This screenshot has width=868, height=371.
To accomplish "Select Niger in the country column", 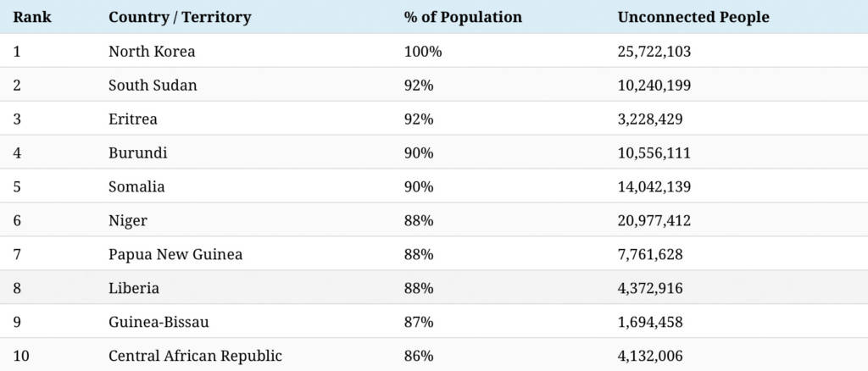I will 128,220.
